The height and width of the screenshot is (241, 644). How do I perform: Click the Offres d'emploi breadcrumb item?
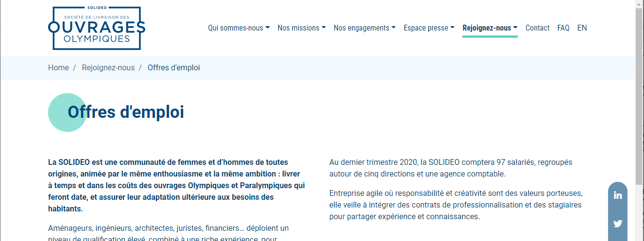pos(173,68)
